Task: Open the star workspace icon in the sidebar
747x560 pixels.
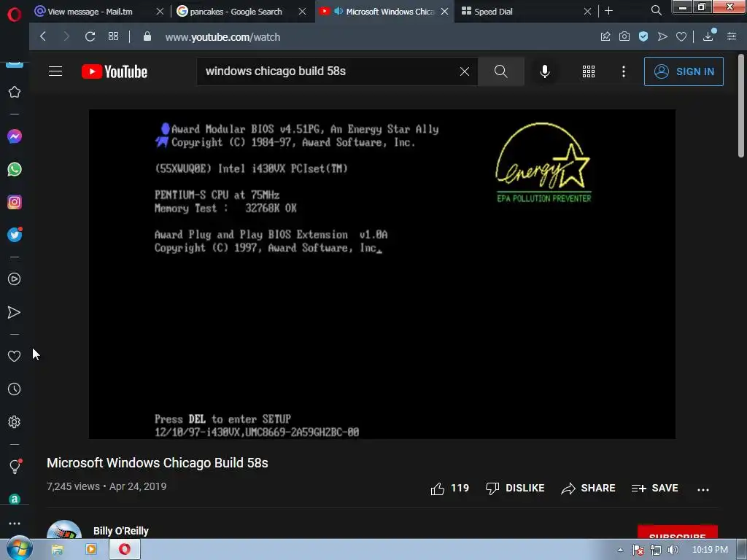Action: coord(15,92)
